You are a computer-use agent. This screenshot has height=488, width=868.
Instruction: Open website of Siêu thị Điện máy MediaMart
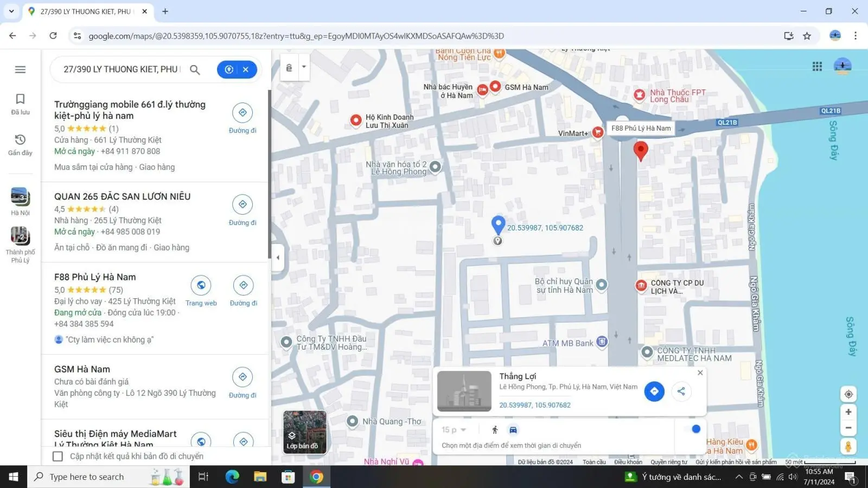[x=201, y=441]
